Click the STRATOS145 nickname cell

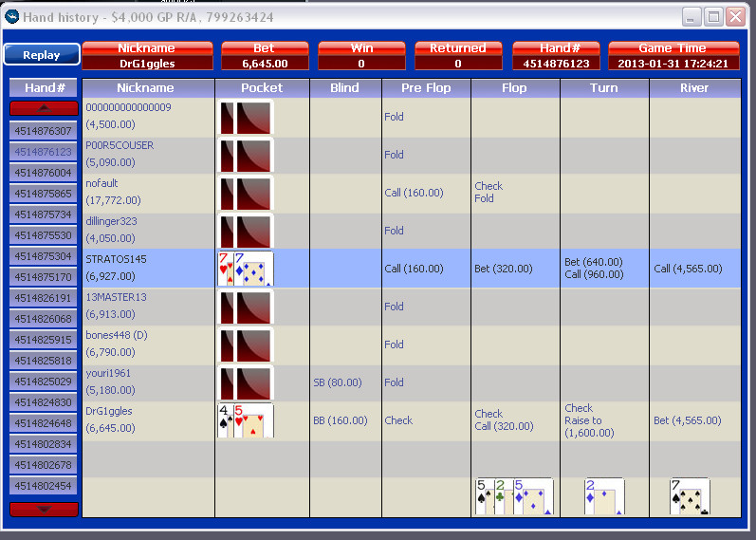point(149,269)
